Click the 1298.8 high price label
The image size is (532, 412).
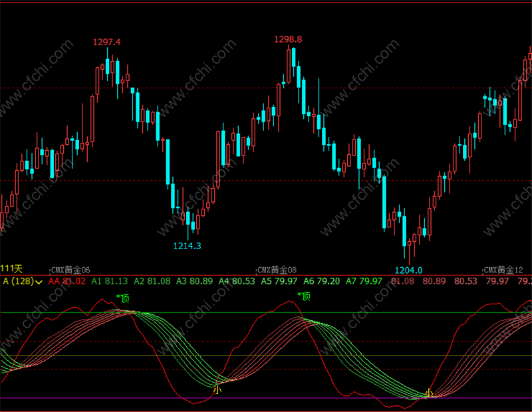tap(288, 39)
